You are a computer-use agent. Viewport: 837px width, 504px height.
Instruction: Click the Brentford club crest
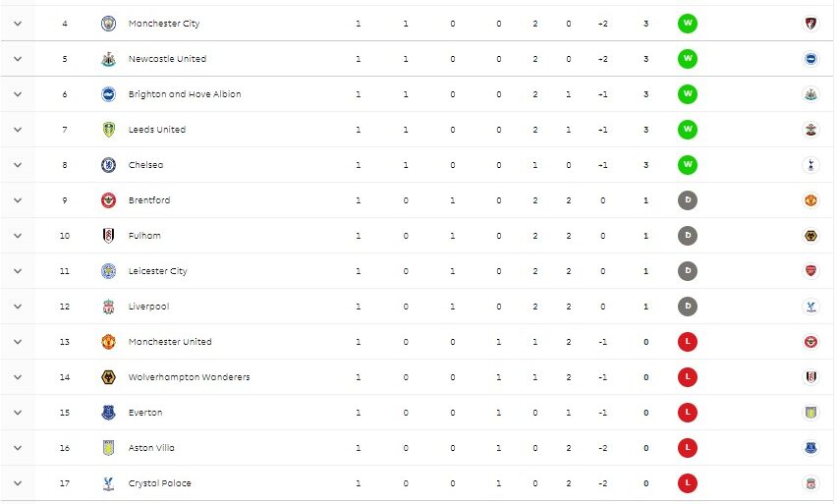[x=108, y=200]
